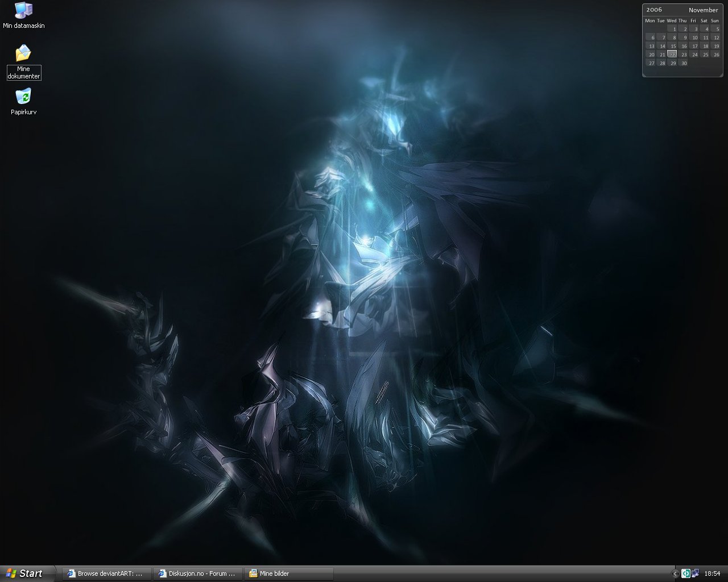The height and width of the screenshot is (582, 728).
Task: Select day 19 in the calendar widget
Action: pos(715,46)
